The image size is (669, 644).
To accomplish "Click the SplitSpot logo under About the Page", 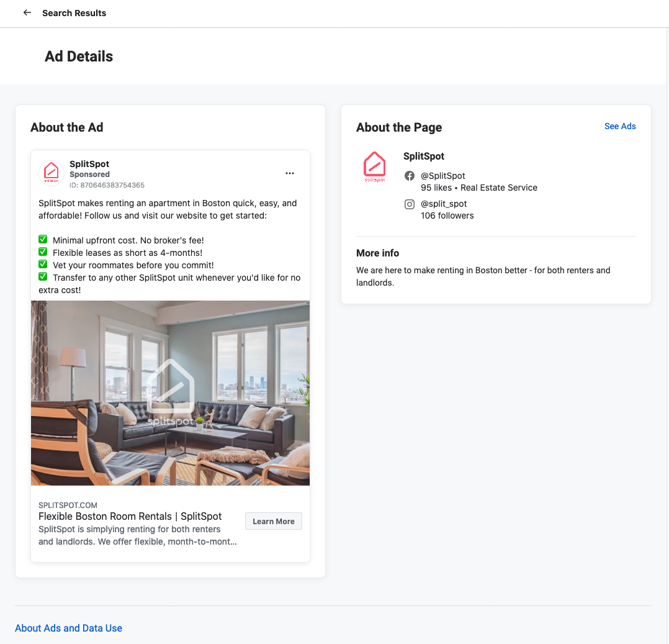I will [x=374, y=166].
